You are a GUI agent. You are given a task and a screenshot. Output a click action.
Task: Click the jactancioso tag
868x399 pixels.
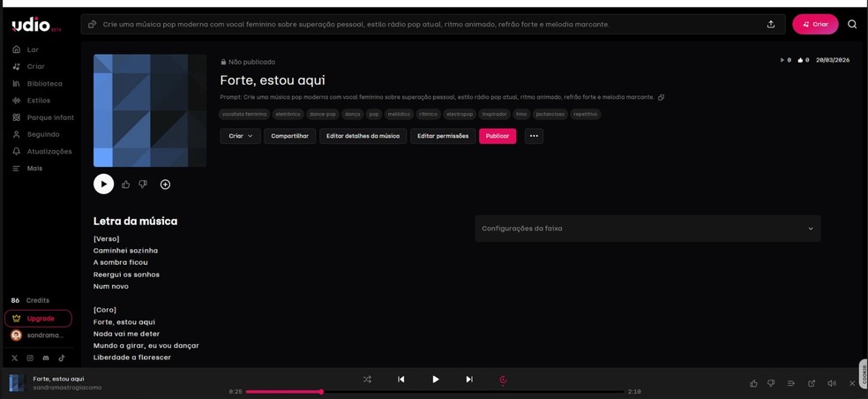coord(550,114)
